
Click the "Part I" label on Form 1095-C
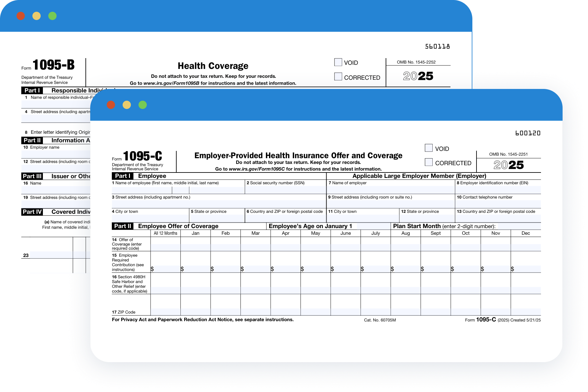(x=123, y=176)
